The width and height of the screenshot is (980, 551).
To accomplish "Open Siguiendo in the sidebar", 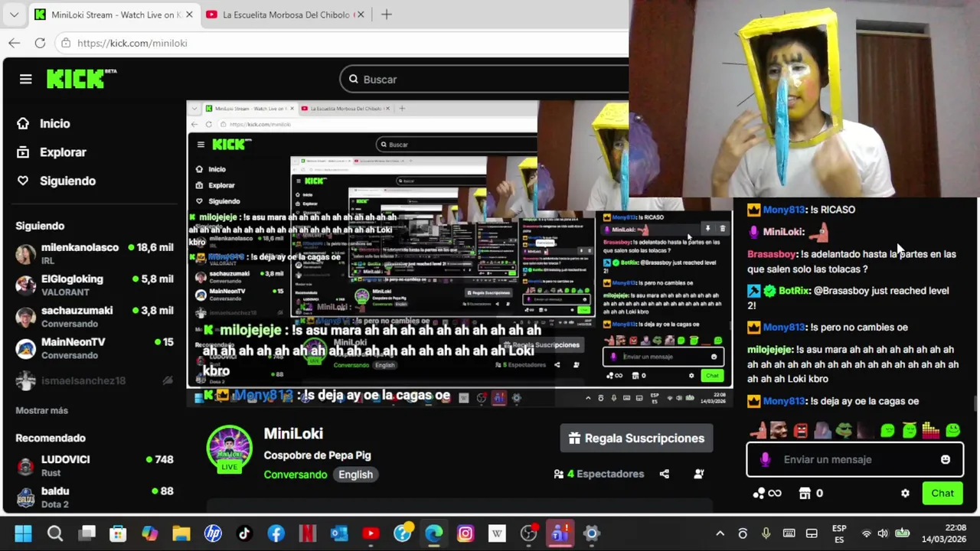I will tap(57, 181).
